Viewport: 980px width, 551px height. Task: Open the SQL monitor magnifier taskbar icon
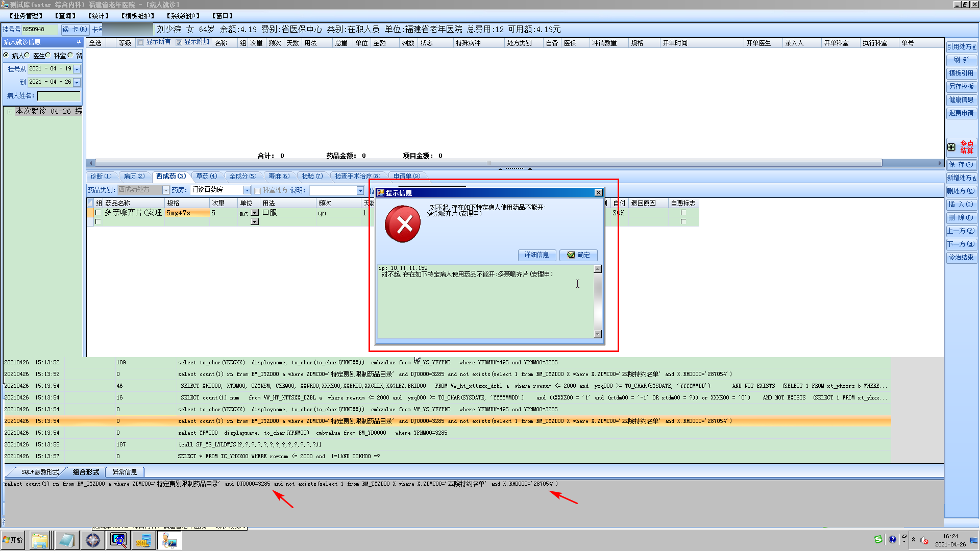(118, 540)
